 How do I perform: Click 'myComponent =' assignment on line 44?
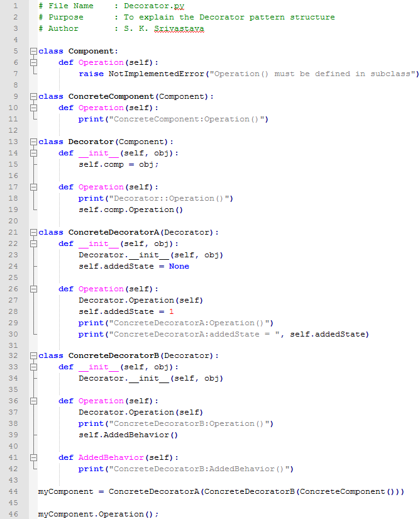(x=71, y=491)
